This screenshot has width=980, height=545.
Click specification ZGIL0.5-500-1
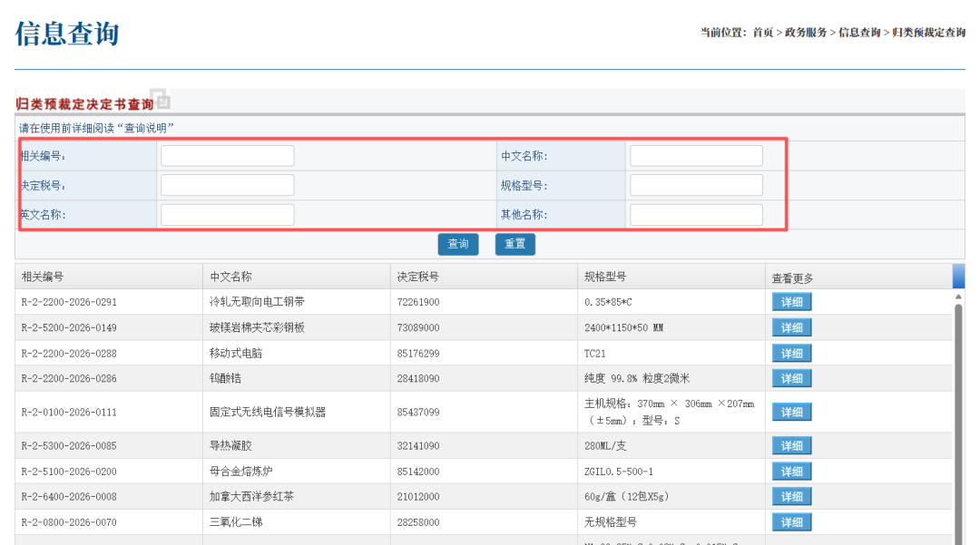pos(619,472)
